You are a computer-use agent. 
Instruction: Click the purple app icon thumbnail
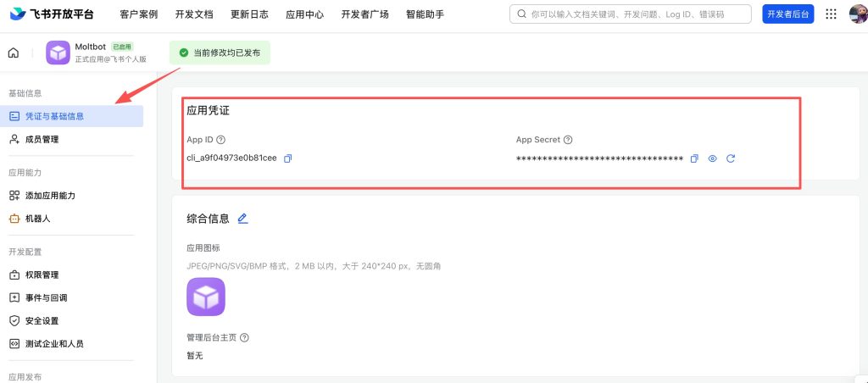(206, 297)
